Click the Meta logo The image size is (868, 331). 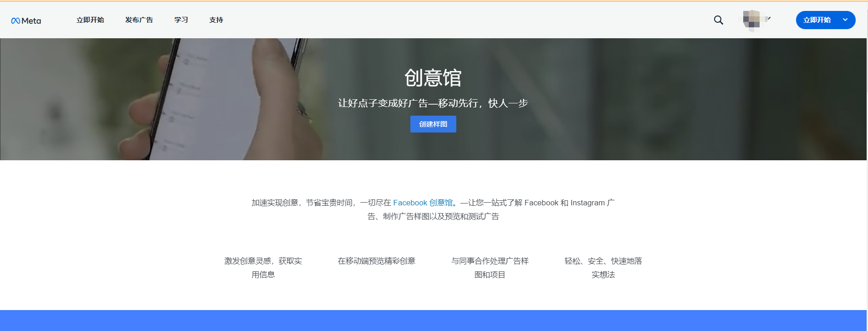(x=26, y=20)
